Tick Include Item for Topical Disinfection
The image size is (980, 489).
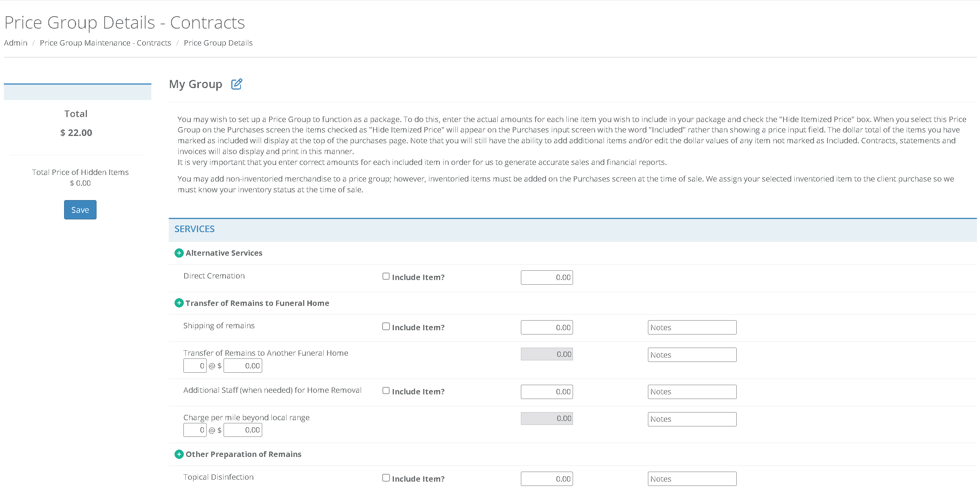(386, 478)
